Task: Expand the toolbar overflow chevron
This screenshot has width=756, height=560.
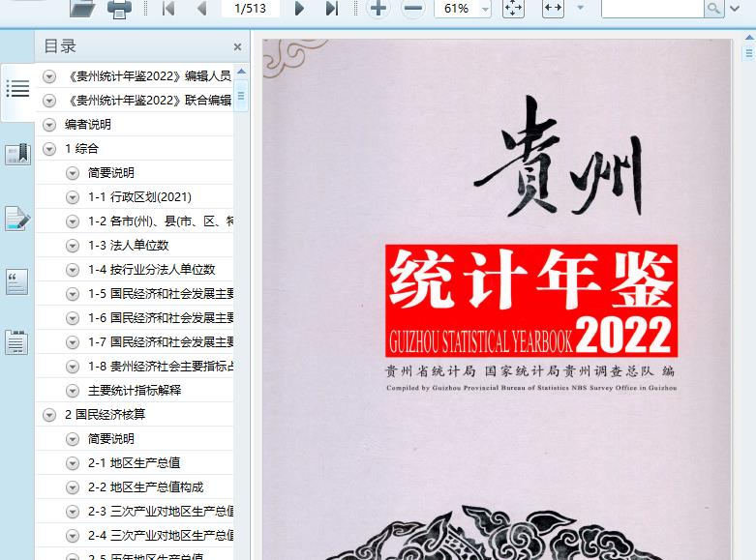Action: (x=735, y=8)
